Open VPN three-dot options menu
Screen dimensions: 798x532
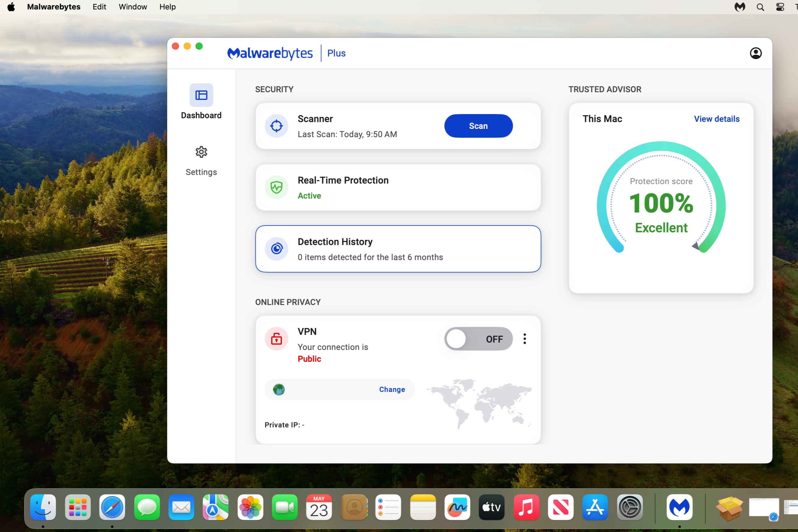[525, 339]
